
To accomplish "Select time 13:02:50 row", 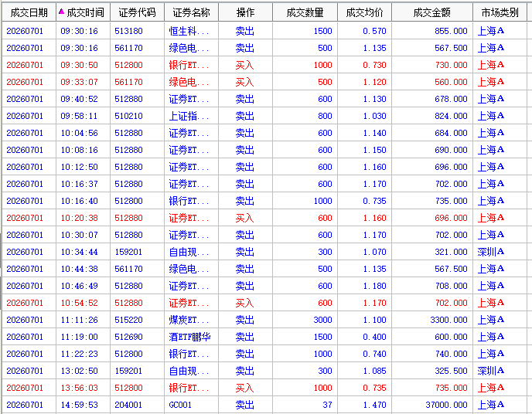I will [79, 371].
